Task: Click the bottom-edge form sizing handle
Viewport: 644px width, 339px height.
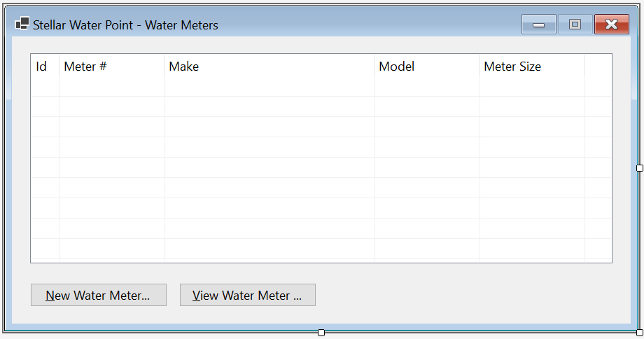Action: pos(321,333)
